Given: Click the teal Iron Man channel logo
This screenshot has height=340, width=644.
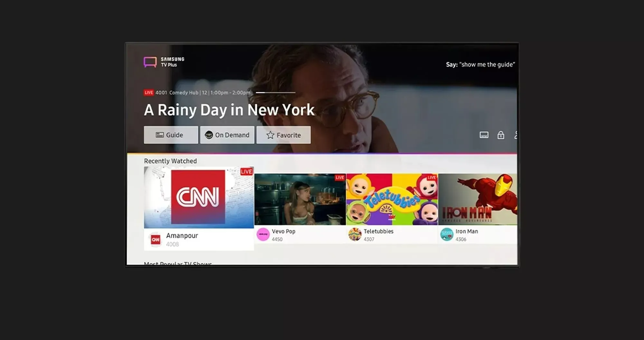Looking at the screenshot, I should coord(447,235).
